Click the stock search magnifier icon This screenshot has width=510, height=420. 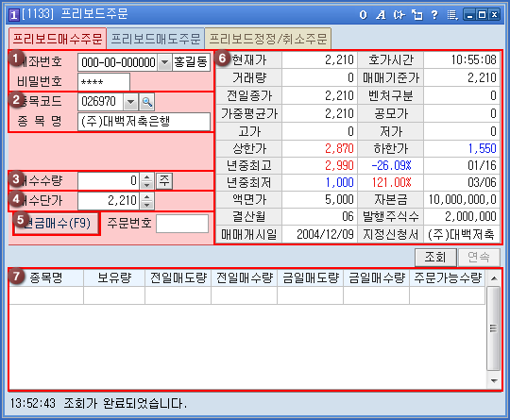point(146,102)
